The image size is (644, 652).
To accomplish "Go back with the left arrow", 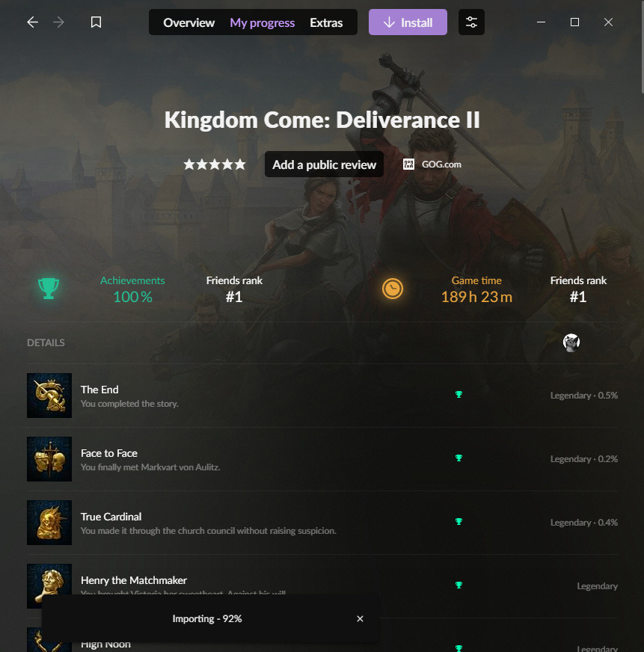I will tap(32, 22).
